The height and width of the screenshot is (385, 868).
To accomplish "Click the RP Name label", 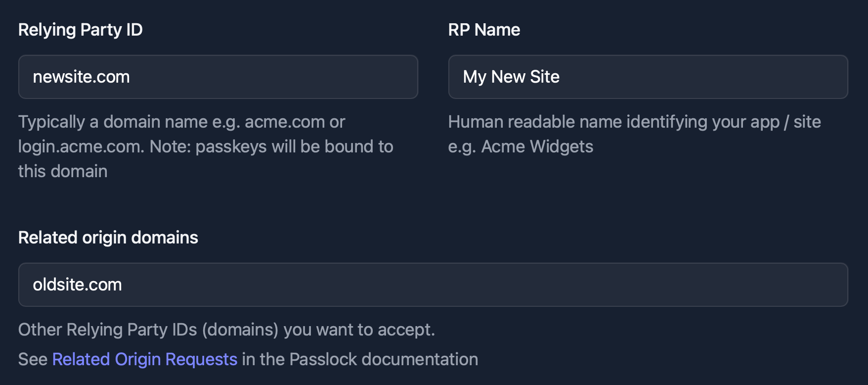I will pyautogui.click(x=484, y=30).
